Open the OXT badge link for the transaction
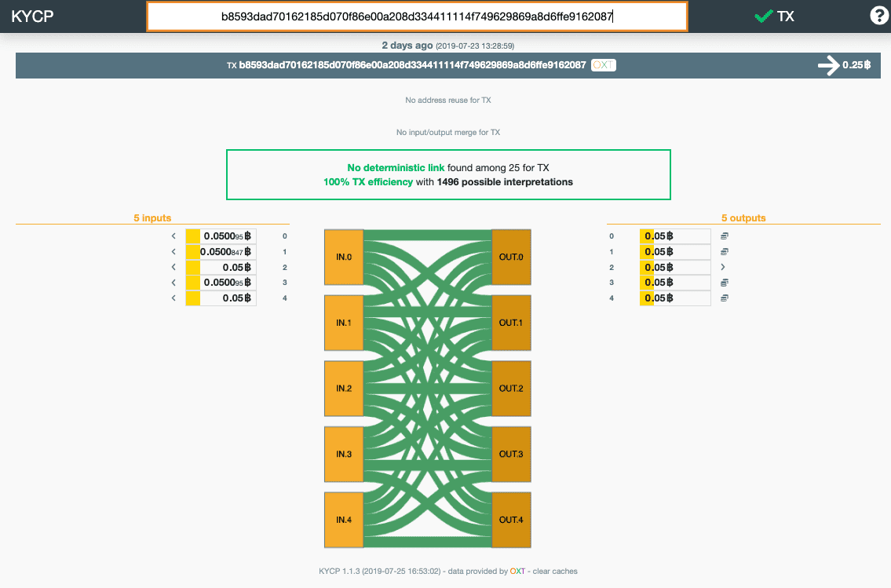This screenshot has height=588, width=891. point(603,64)
